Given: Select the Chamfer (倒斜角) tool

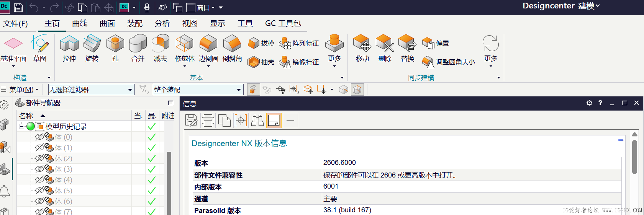Looking at the screenshot, I should coord(232,48).
